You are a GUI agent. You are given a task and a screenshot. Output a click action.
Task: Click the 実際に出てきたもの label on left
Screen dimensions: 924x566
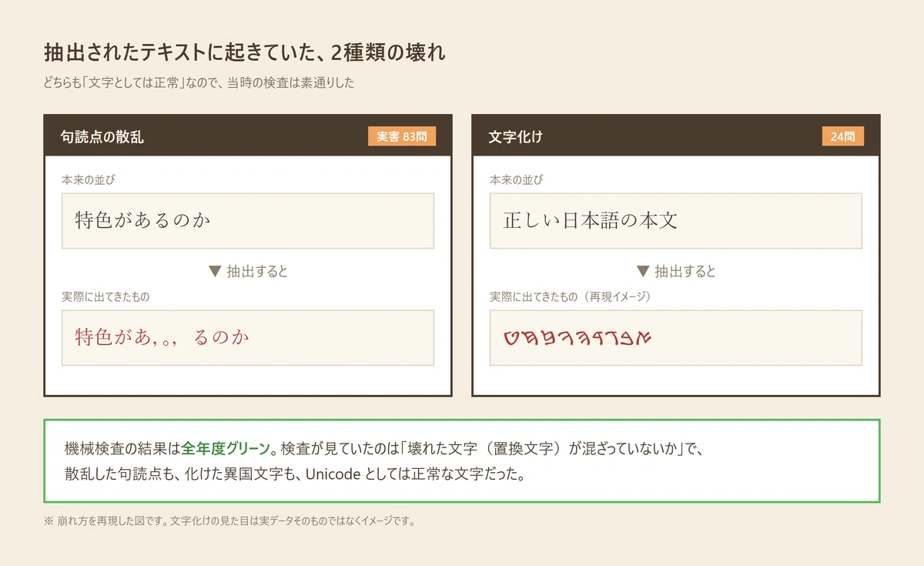pyautogui.click(x=105, y=296)
